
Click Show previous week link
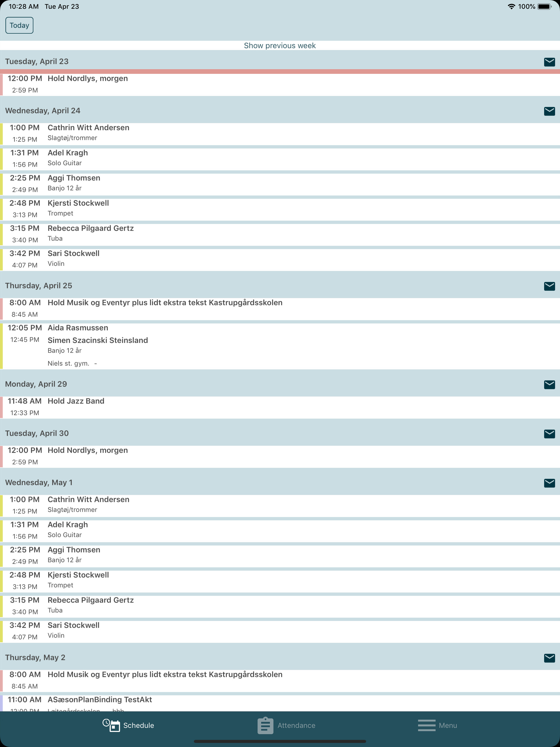pos(280,46)
